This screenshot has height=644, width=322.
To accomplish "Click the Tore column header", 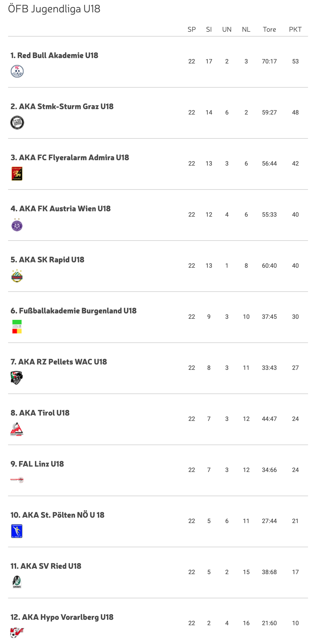I will pyautogui.click(x=269, y=30).
